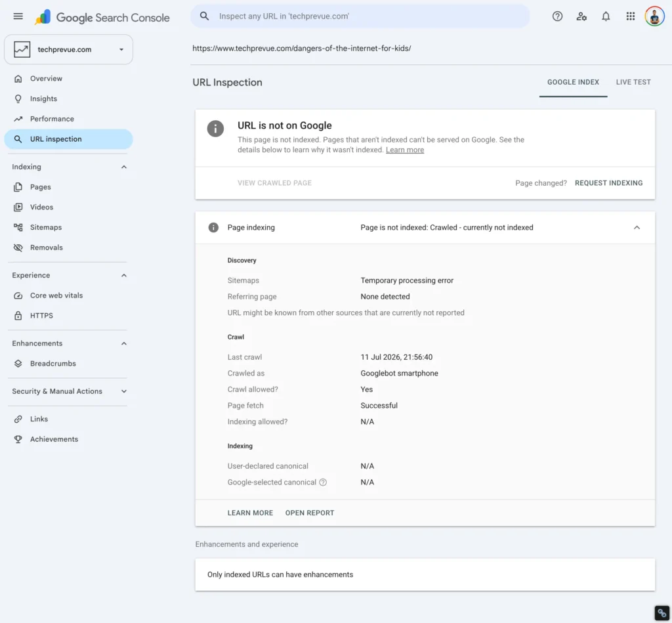Collapse the Indexing sidebar section
Image resolution: width=672 pixels, height=623 pixels.
pos(124,167)
